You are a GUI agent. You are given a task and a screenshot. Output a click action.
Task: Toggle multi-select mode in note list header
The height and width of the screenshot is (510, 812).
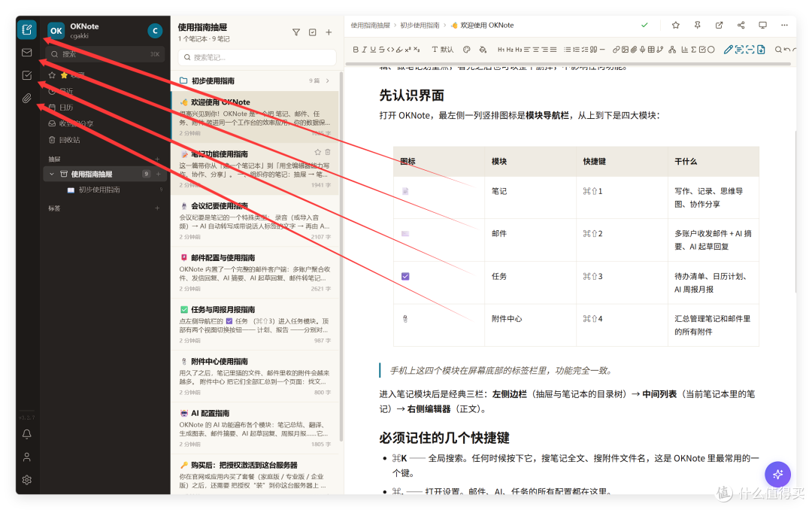coord(312,32)
